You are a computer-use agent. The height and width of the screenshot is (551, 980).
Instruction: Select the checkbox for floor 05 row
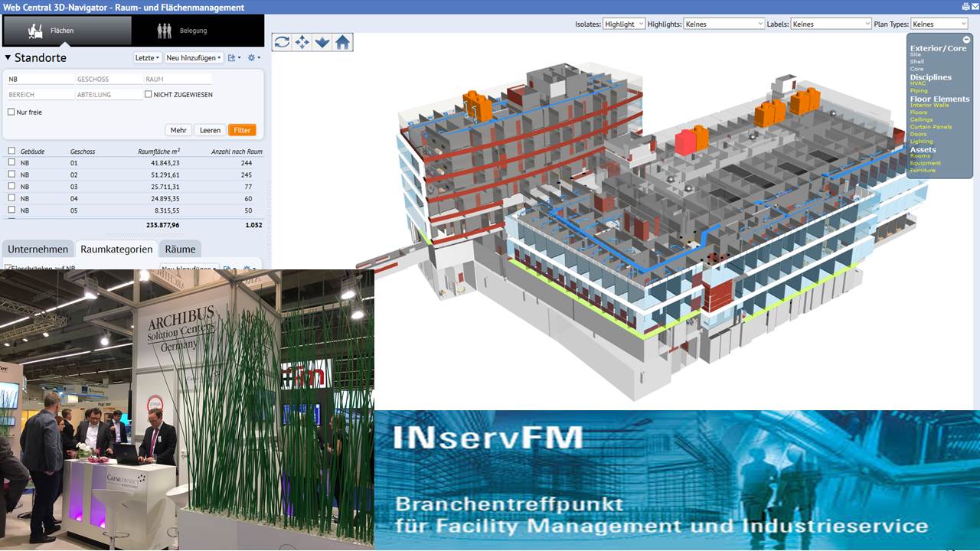(11, 210)
